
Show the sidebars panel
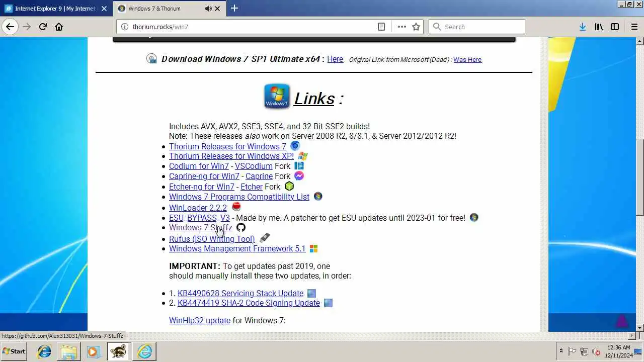click(x=615, y=27)
